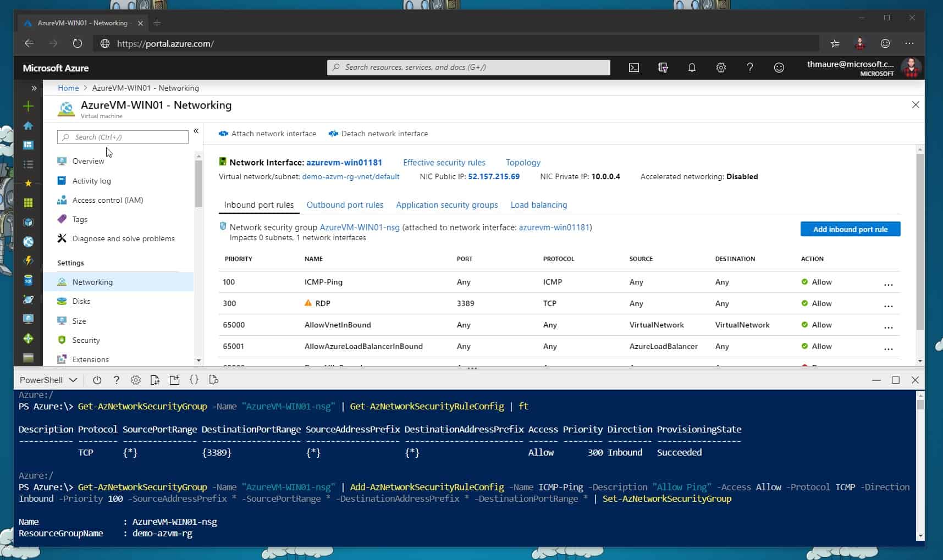
Task: Go to Azure Home sidebar icon
Action: (x=28, y=126)
